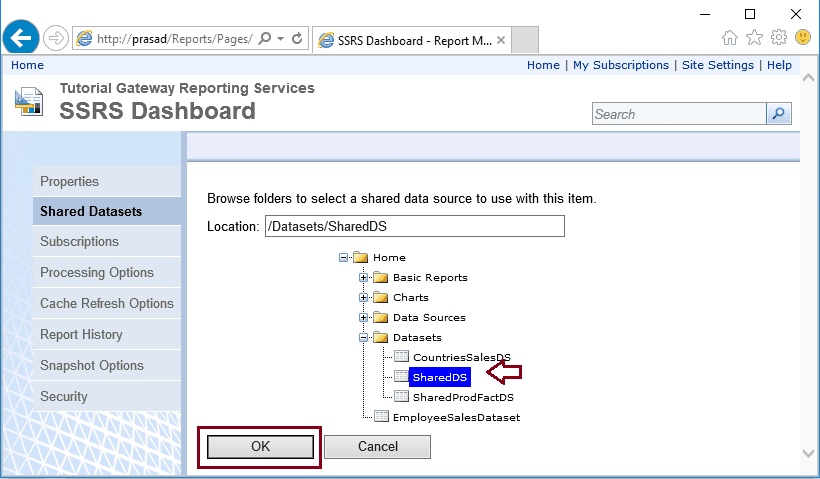820x479 pixels.
Task: Click the Search text box
Action: tap(679, 114)
